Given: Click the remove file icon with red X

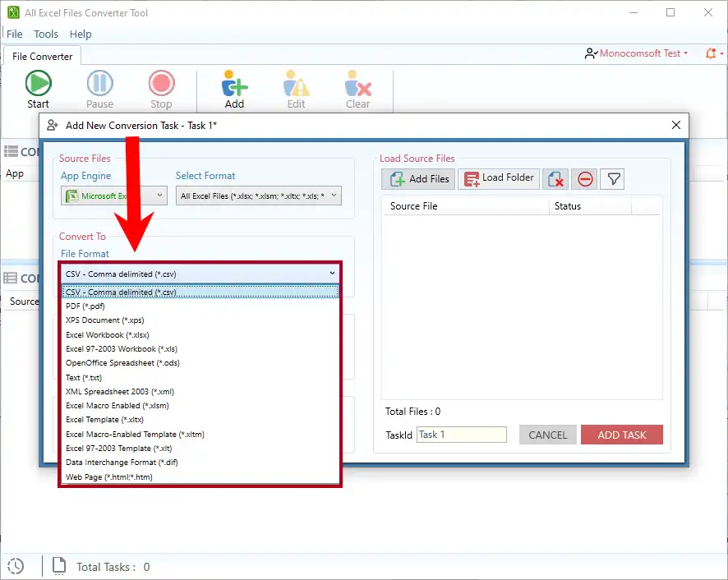Looking at the screenshot, I should [555, 179].
